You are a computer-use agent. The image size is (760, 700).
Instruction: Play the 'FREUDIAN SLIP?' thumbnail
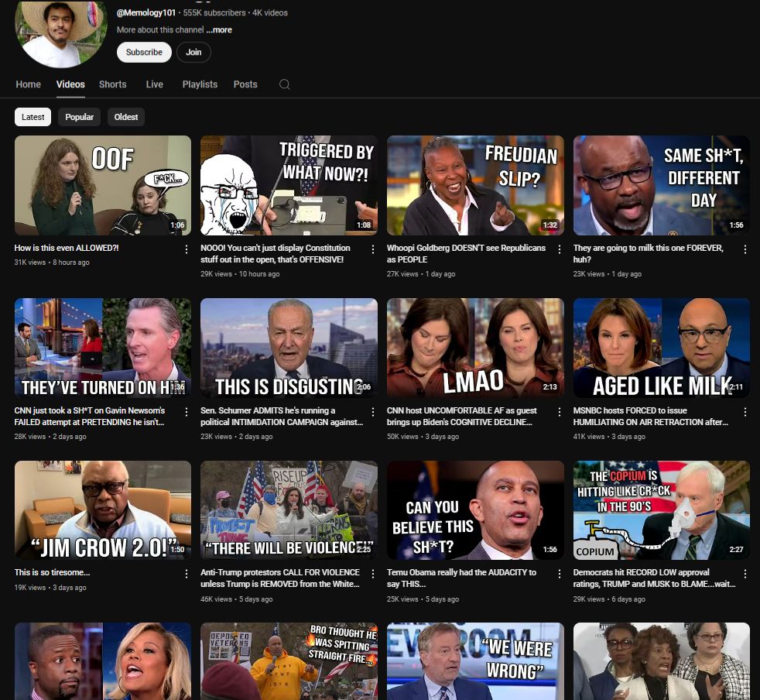[475, 185]
